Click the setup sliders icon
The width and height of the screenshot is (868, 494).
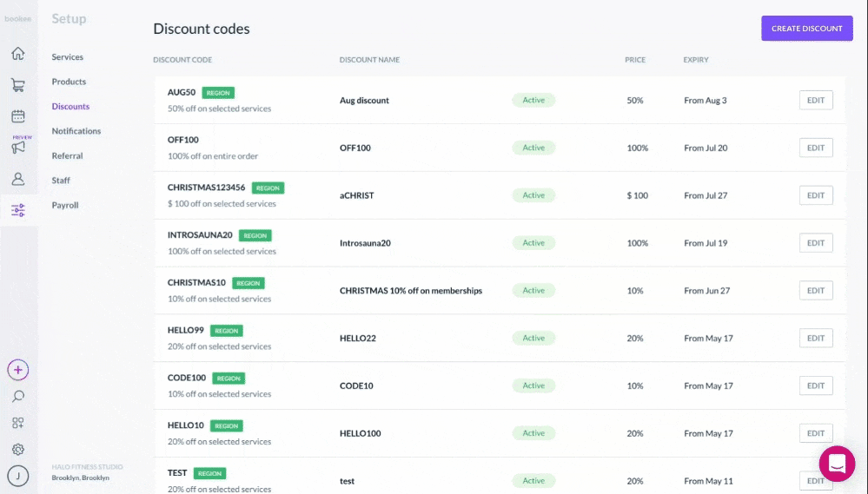[x=18, y=210]
